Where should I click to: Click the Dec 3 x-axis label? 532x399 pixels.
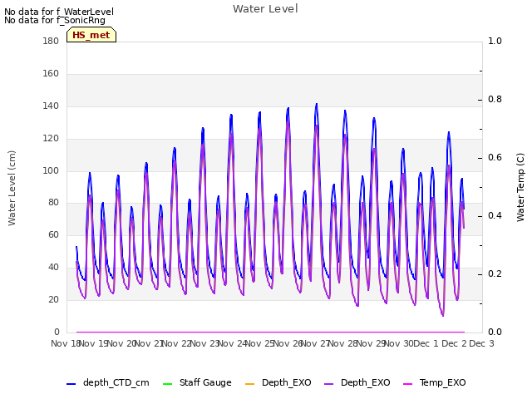pos(481,343)
